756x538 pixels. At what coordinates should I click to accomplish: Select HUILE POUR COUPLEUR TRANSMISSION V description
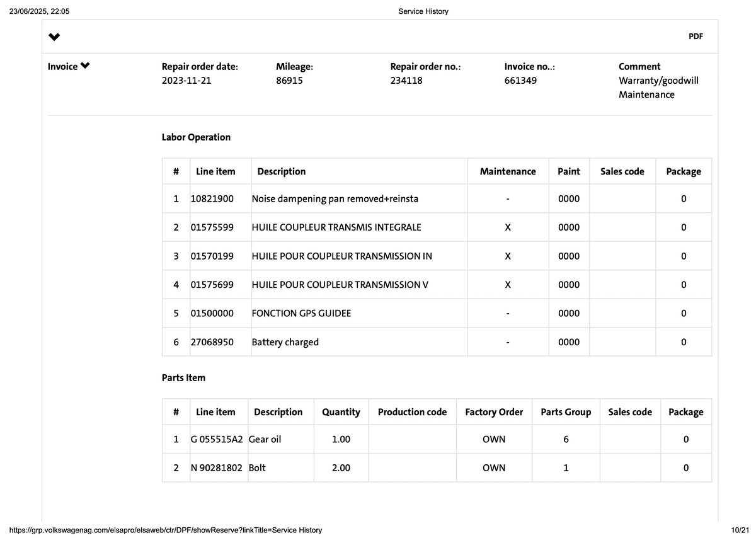point(340,285)
